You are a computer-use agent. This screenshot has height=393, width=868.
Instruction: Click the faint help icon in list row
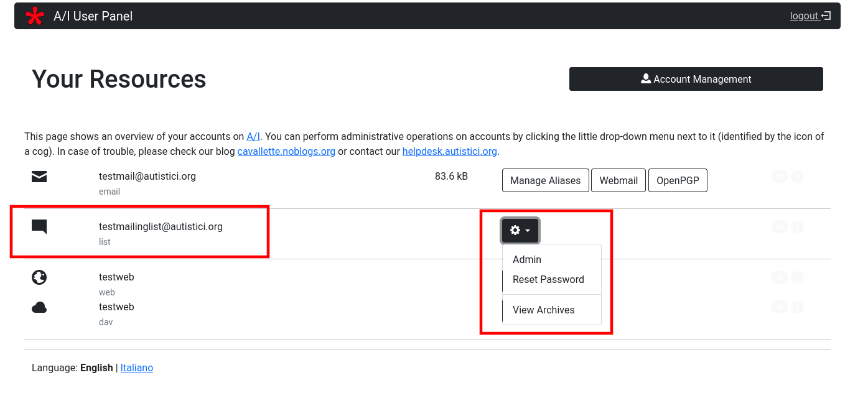click(x=796, y=227)
